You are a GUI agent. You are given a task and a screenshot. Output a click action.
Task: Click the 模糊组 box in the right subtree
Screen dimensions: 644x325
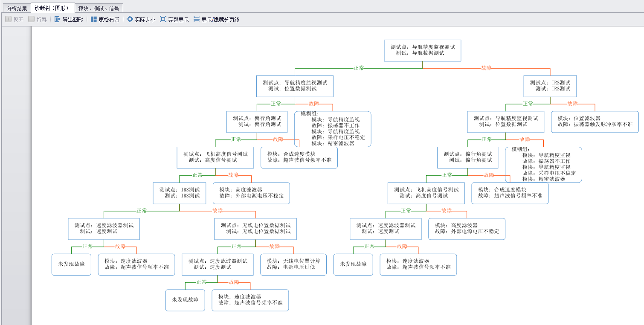543,165
